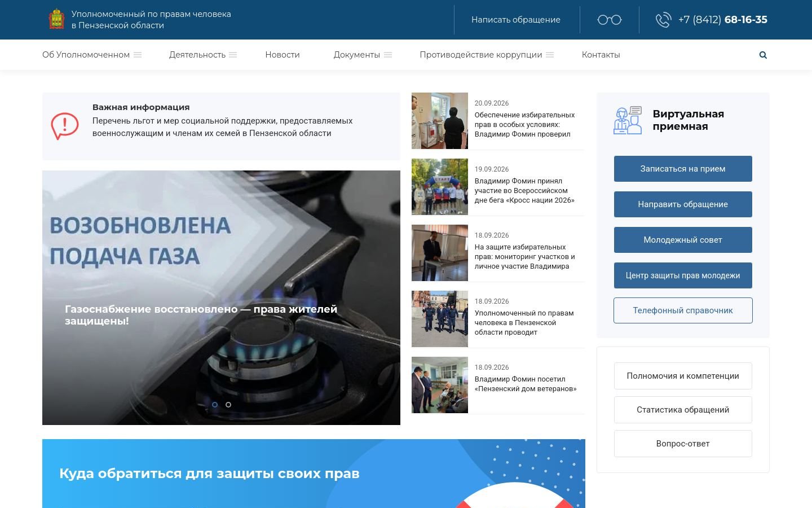Go to the Новости menu item
The image size is (812, 508).
283,55
